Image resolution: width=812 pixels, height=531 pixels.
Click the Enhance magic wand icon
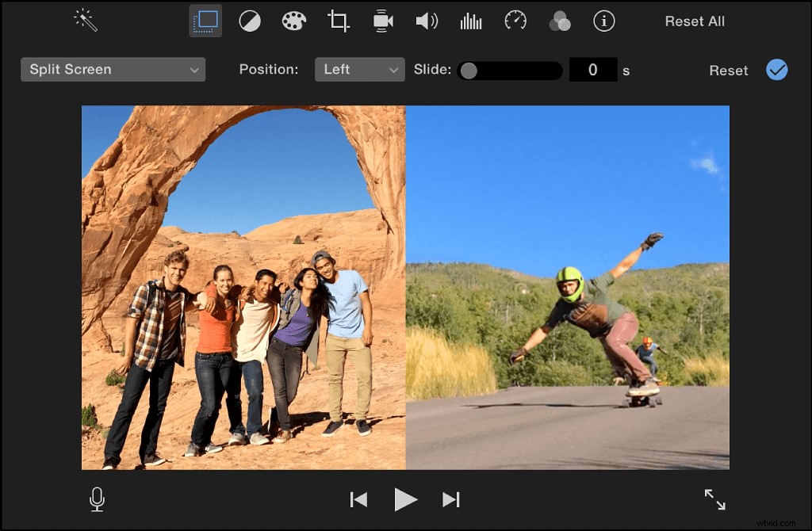tap(85, 21)
